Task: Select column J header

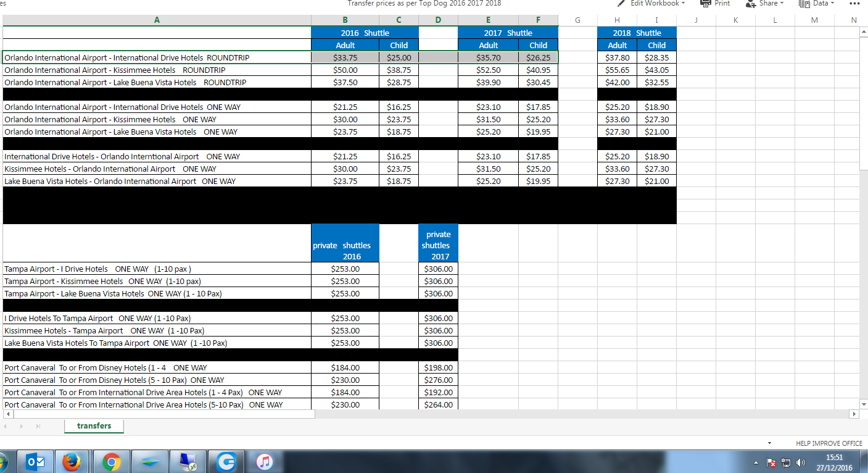Action: point(696,20)
